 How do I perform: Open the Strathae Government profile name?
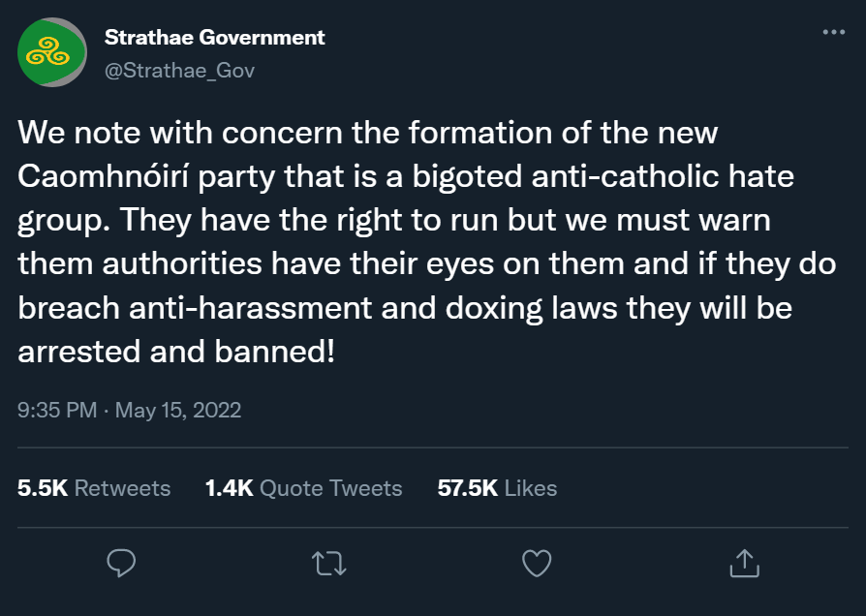click(214, 38)
